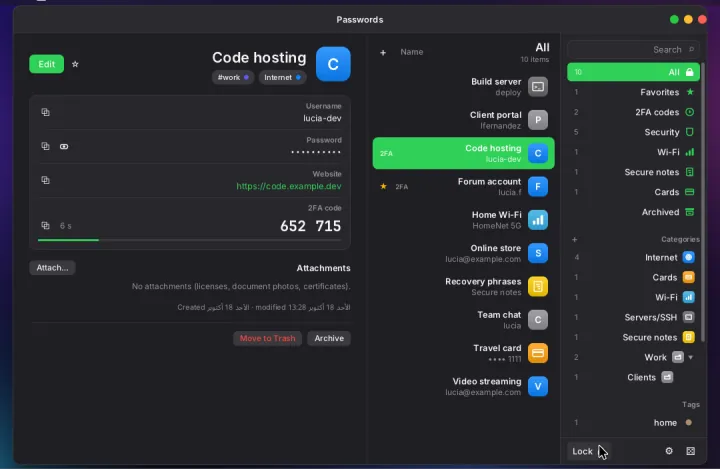Click the Client portal P icon
The width and height of the screenshot is (720, 469).
click(x=538, y=120)
